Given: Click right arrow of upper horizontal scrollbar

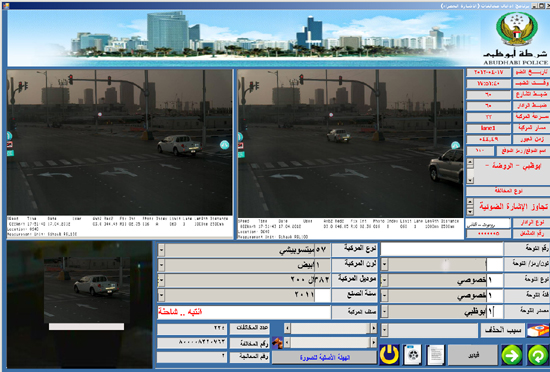Looking at the screenshot, I should (374, 329).
